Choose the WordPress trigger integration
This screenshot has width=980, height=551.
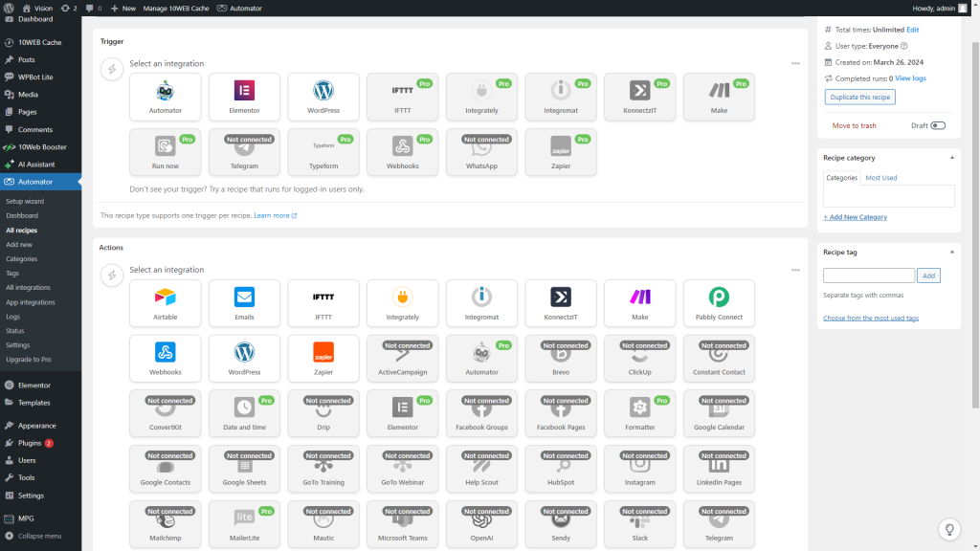[x=323, y=97]
